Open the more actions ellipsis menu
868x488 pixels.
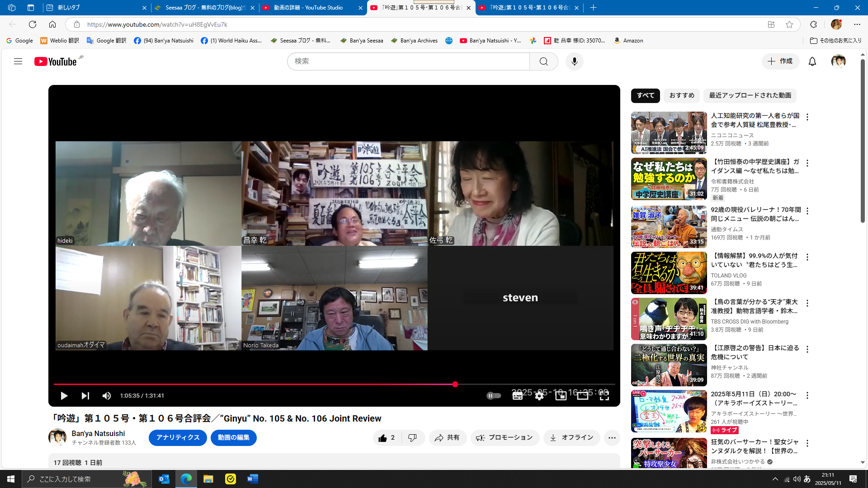612,437
